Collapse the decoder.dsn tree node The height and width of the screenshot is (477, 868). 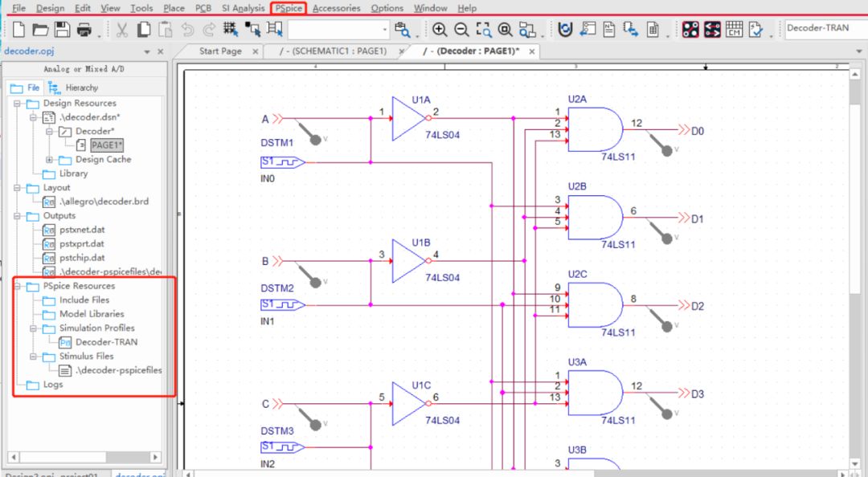point(33,117)
